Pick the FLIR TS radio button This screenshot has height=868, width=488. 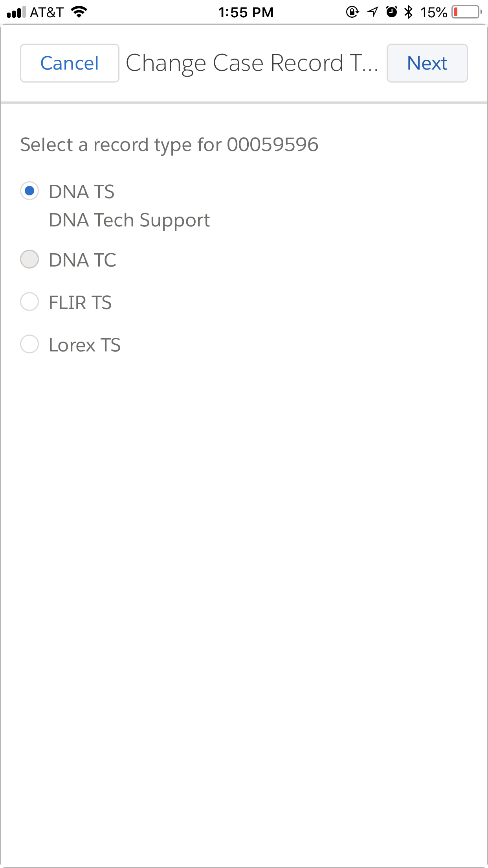[x=29, y=302]
